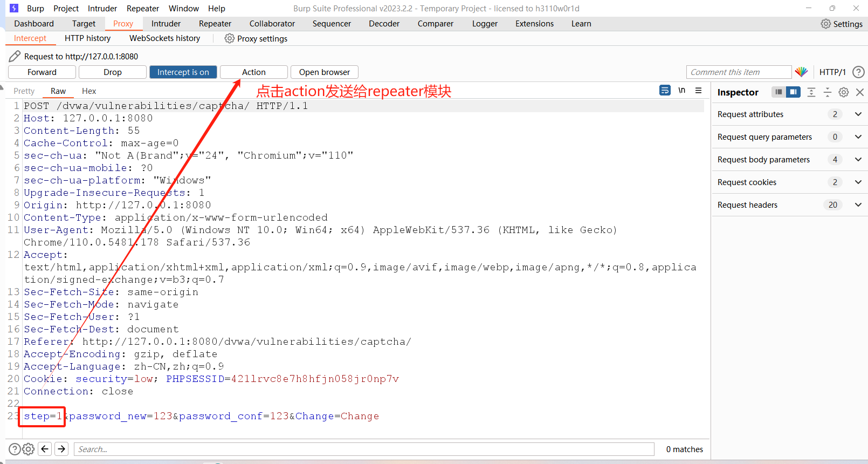Click the Drop button
The image size is (868, 464).
coord(113,72)
